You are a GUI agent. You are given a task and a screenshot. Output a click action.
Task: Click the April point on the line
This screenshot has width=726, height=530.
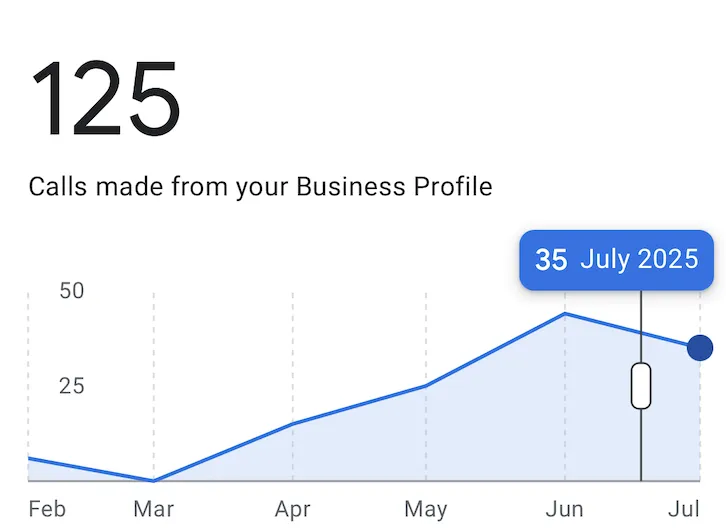coord(293,423)
